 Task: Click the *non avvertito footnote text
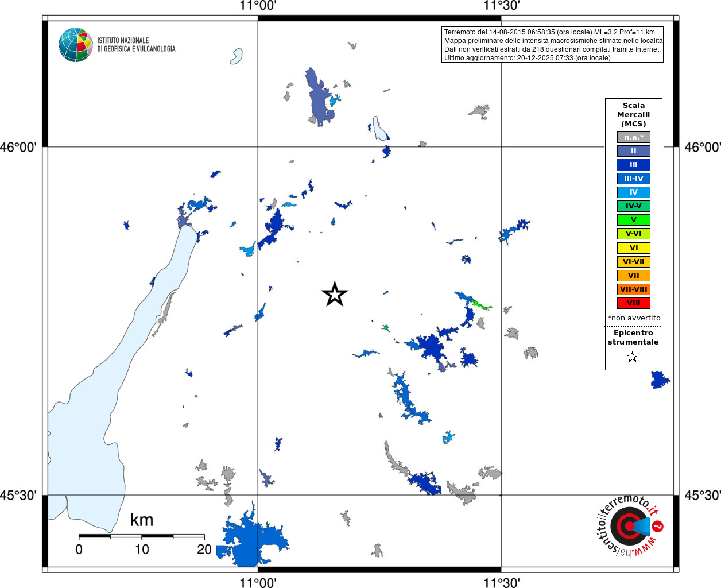coord(634,318)
